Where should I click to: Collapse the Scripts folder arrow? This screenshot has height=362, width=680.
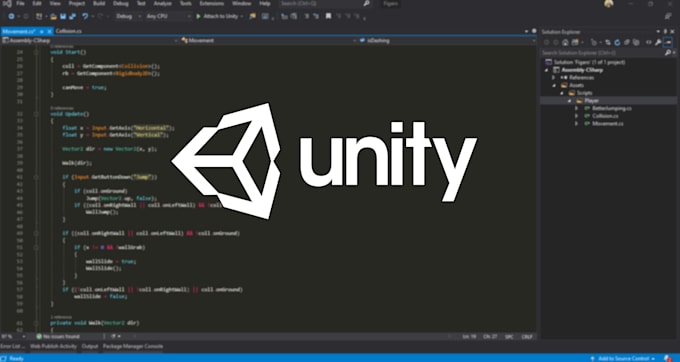(562, 93)
